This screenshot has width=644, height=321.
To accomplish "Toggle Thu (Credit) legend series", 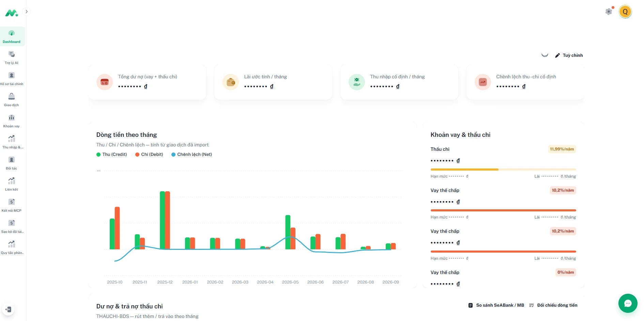I will [x=112, y=154].
